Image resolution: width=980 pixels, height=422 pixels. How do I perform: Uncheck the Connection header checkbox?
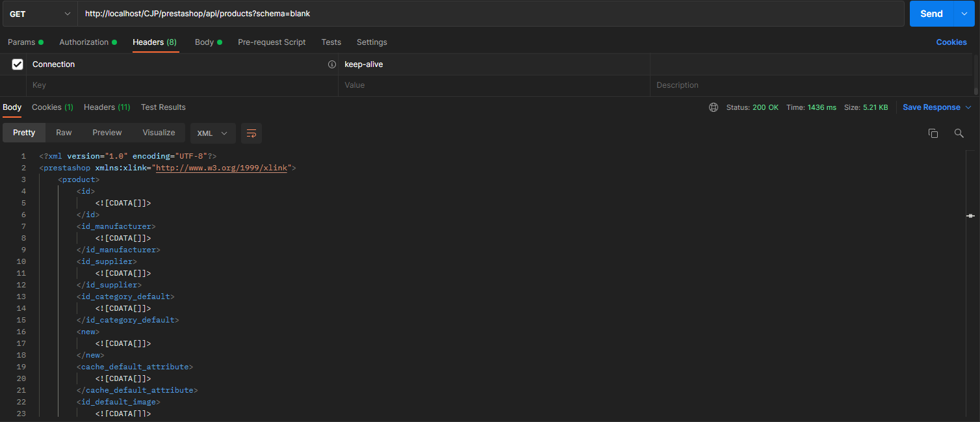point(18,64)
